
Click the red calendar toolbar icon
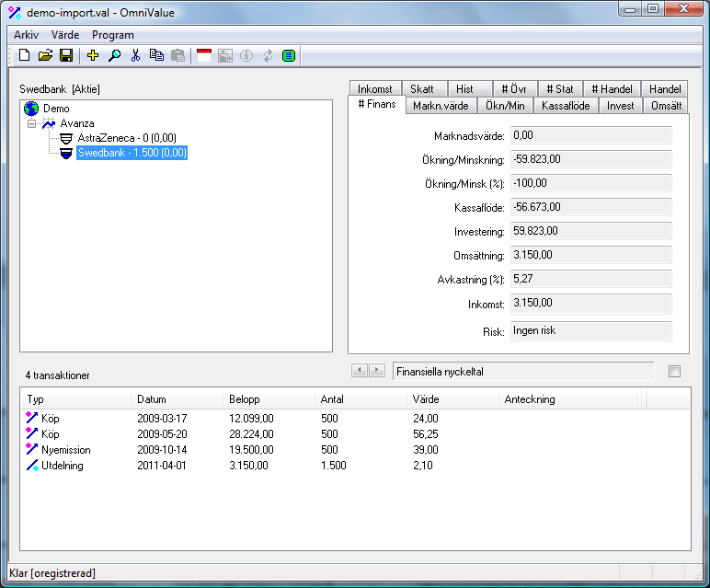(x=204, y=56)
